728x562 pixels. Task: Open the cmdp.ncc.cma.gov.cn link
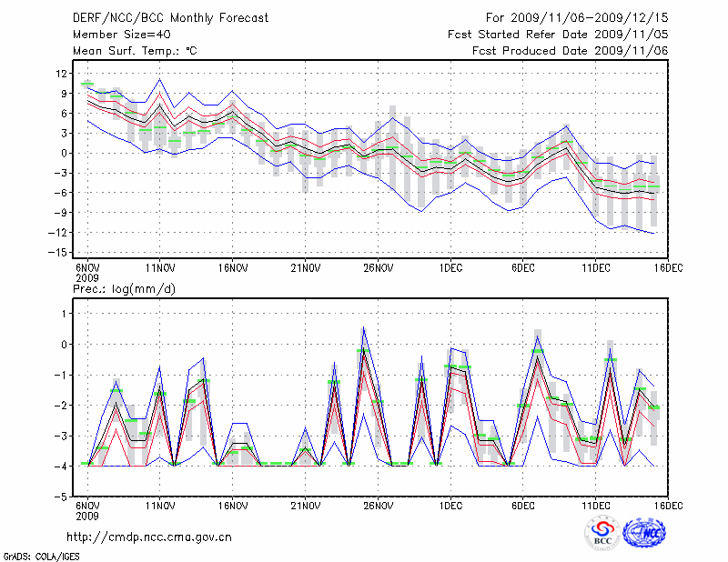tap(149, 537)
